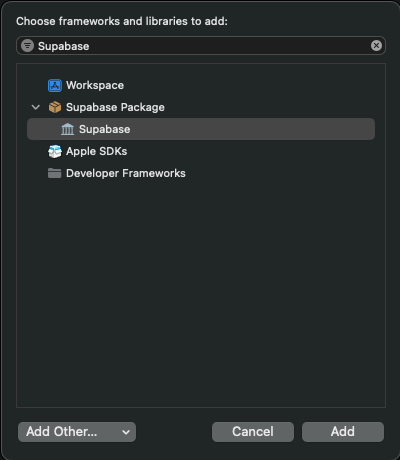Click the Workspace blue app icon

tap(55, 85)
